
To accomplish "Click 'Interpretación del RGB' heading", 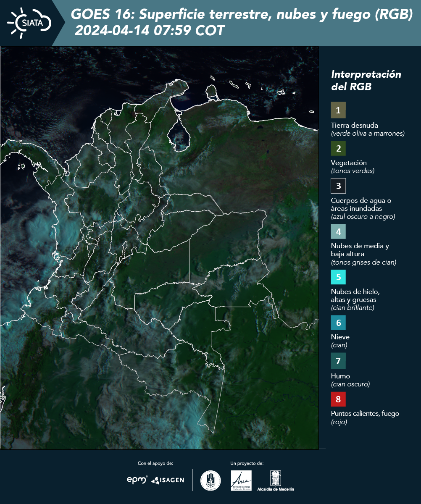I will tap(366, 80).
